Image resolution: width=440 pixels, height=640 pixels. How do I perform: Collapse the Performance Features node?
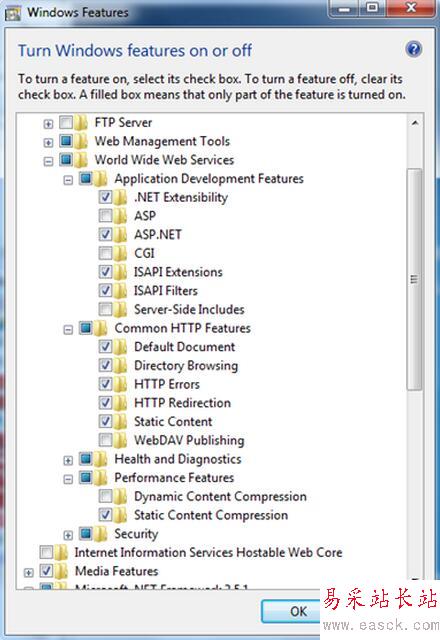tap(68, 479)
